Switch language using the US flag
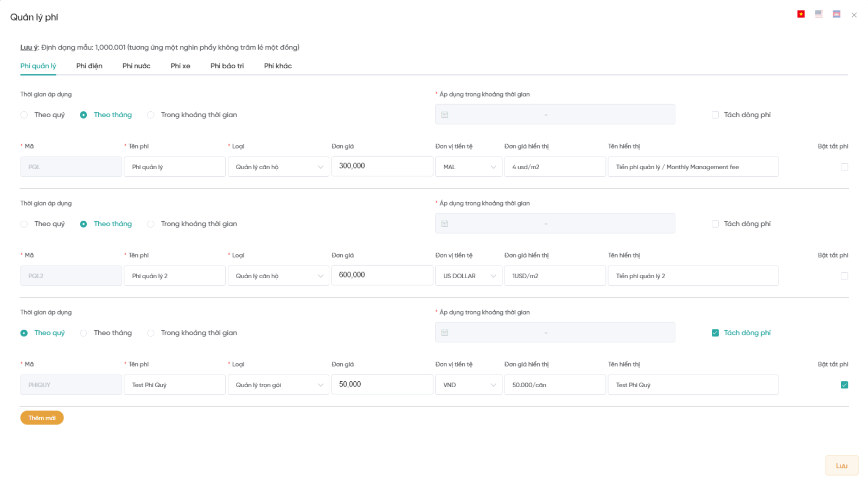The image size is (868, 488). click(x=819, y=14)
